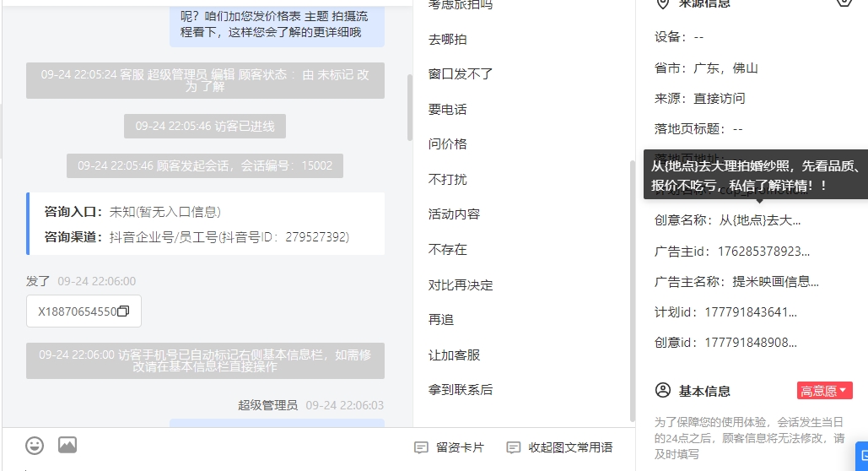This screenshot has width=868, height=471.
Task: Click the chat panel vertical scrollbar
Action: pos(410,107)
